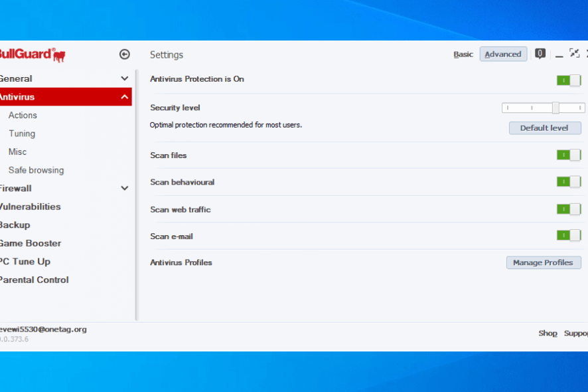This screenshot has width=588, height=392.
Task: Click the back arrow circle icon
Action: [125, 54]
